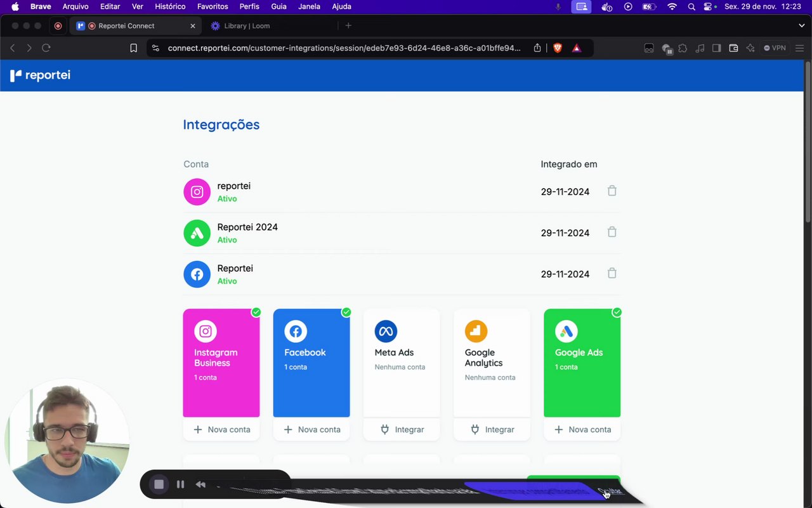Screen dimensions: 812x508
Task: Click Integrar under Meta Ads
Action: pyautogui.click(x=402, y=429)
